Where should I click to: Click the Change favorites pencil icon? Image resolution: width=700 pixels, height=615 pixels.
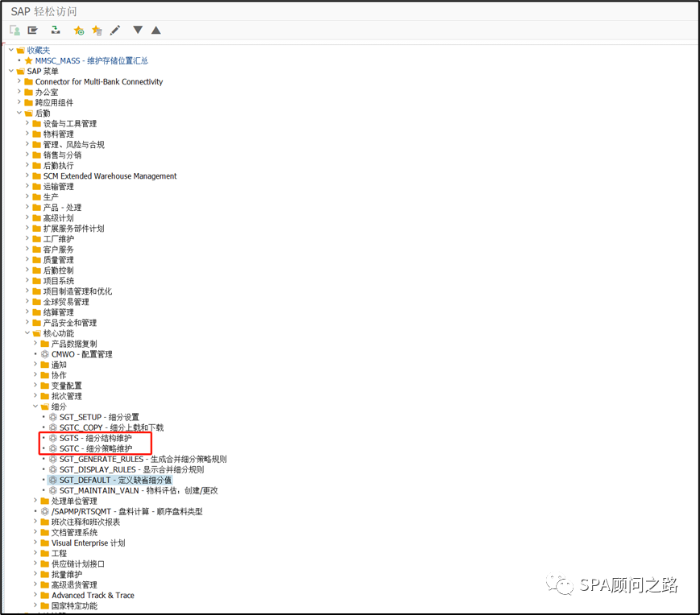115,31
